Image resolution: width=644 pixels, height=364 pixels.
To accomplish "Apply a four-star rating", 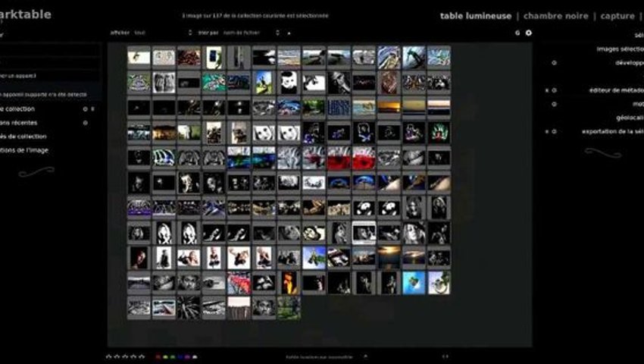I will coord(133,357).
